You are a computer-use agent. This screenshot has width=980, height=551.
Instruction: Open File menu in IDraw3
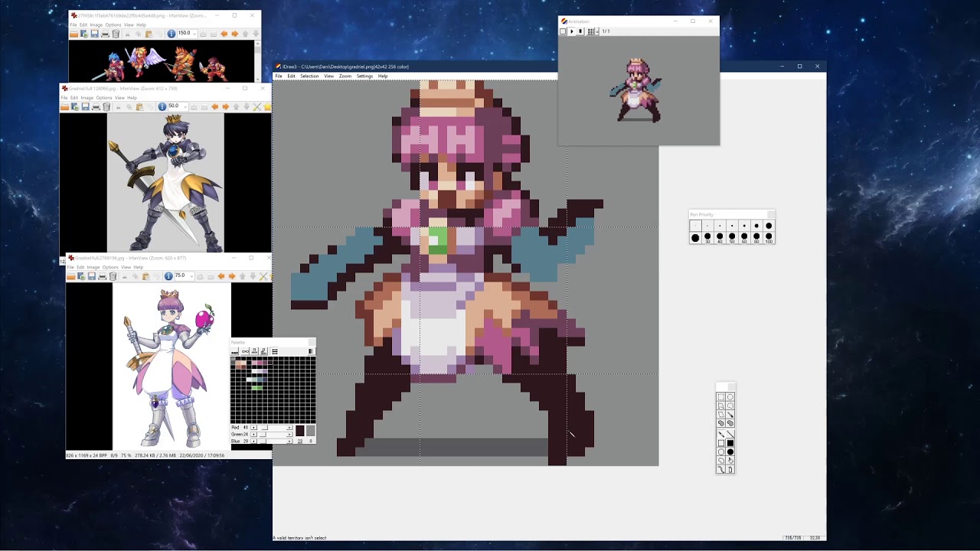[x=279, y=76]
